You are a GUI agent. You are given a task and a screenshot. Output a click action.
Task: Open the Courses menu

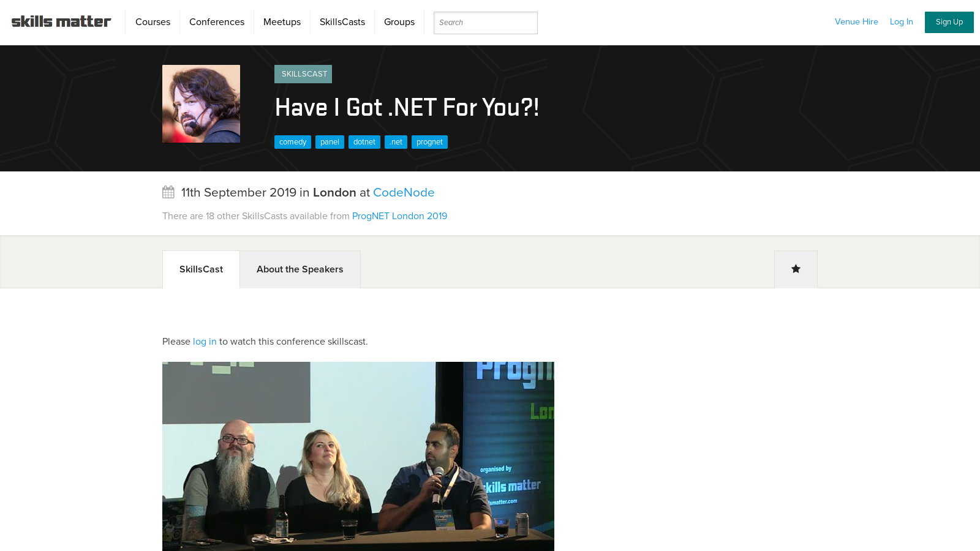click(x=153, y=22)
